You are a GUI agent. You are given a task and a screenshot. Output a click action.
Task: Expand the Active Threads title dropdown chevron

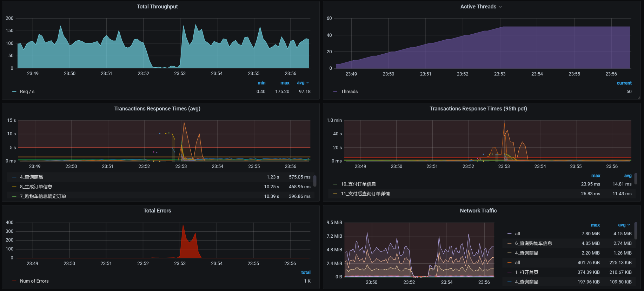click(x=500, y=7)
